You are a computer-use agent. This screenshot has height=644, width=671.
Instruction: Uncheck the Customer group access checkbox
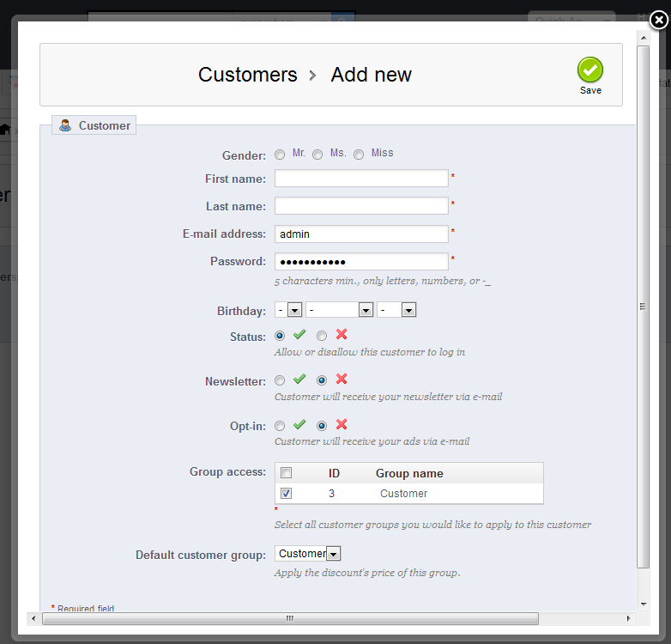tap(287, 494)
